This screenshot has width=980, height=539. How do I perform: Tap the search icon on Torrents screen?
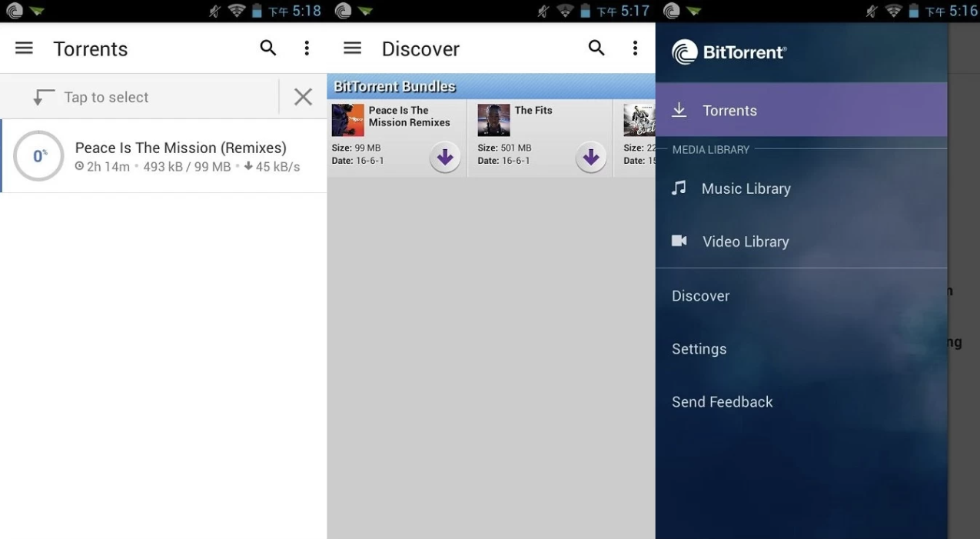[x=268, y=48]
